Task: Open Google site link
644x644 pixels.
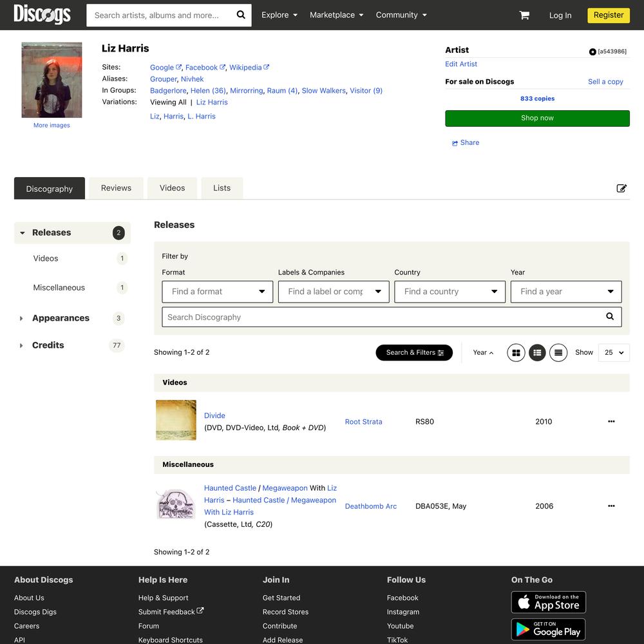Action: click(166, 68)
